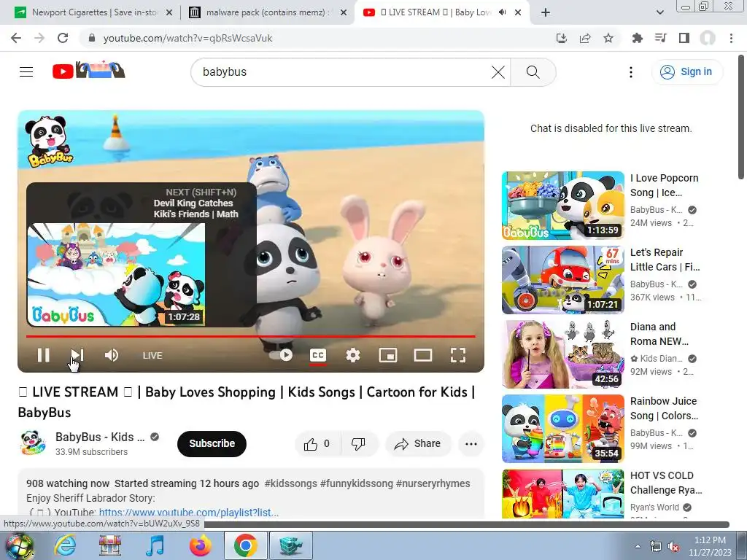
Task: Open video player settings gear
Action: click(x=353, y=355)
